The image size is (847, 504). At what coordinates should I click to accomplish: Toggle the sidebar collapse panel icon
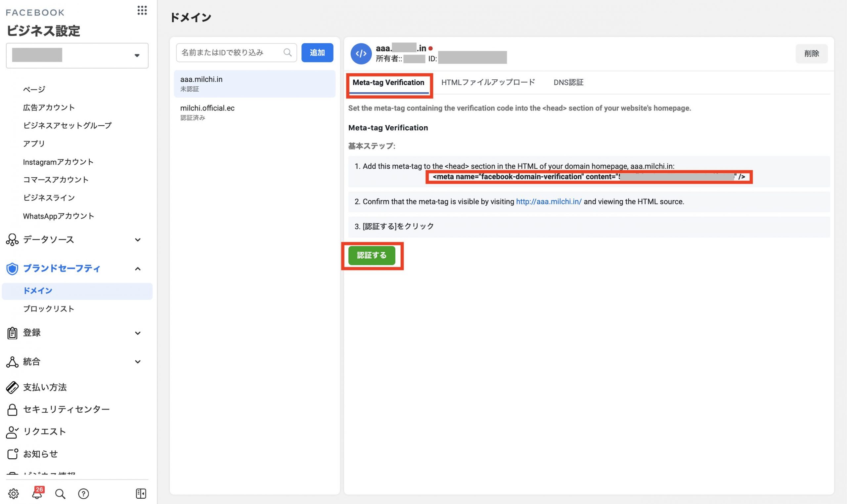(x=141, y=493)
